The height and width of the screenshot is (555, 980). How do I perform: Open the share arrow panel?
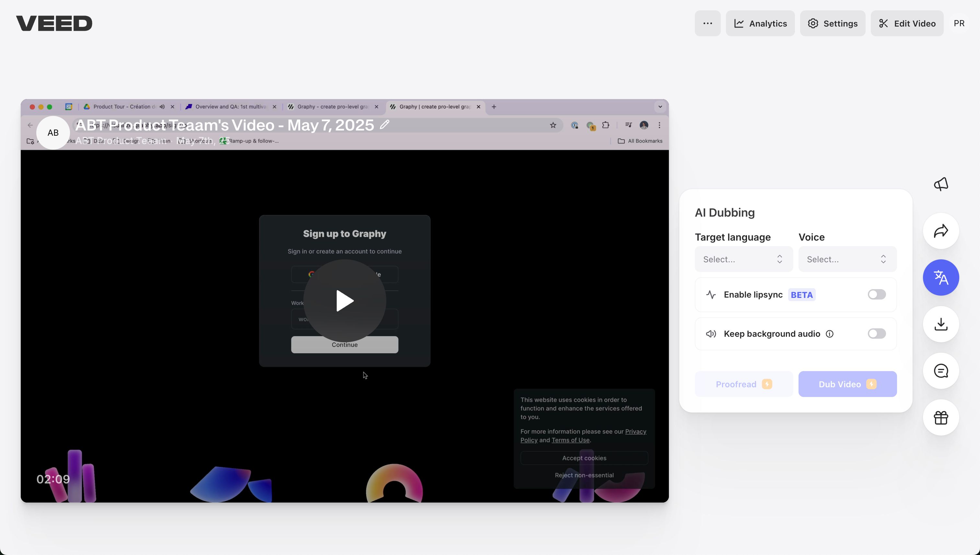941,231
